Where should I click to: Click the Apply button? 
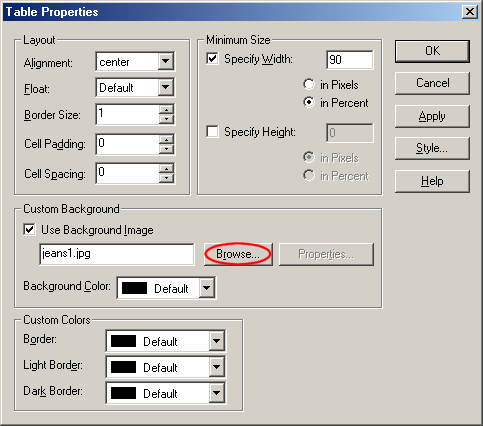[432, 116]
